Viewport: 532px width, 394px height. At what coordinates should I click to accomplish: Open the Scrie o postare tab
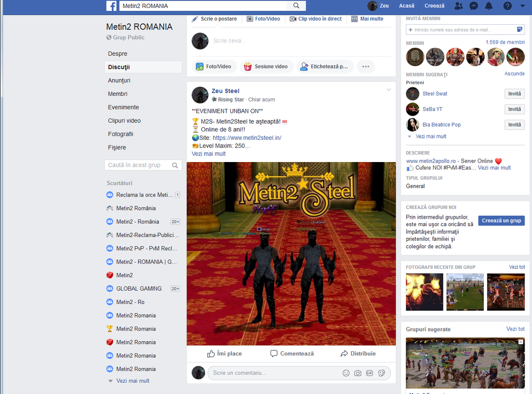point(215,19)
